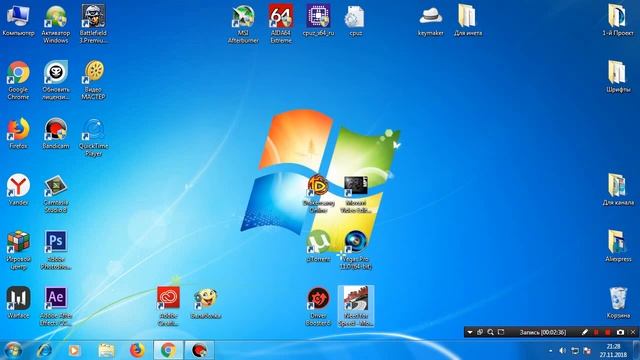The width and height of the screenshot is (640, 360).
Task: Open the Корзина recycle bin
Action: (x=618, y=303)
